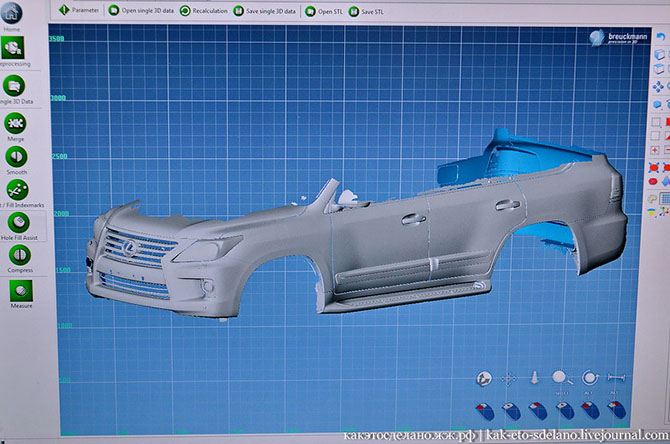Click the 3000 axis label
Screen dimensions: 670x444
(x=59, y=98)
